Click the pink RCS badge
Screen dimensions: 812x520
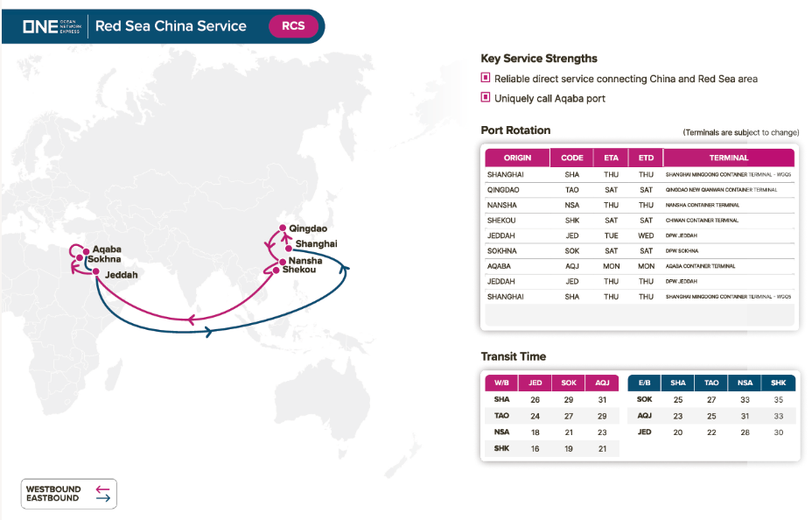tap(293, 26)
